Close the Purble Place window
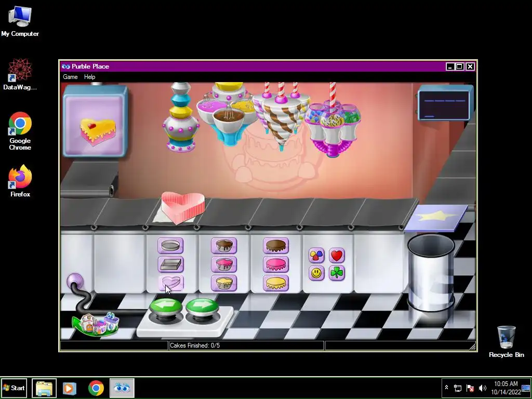This screenshot has width=532, height=399. coord(470,66)
